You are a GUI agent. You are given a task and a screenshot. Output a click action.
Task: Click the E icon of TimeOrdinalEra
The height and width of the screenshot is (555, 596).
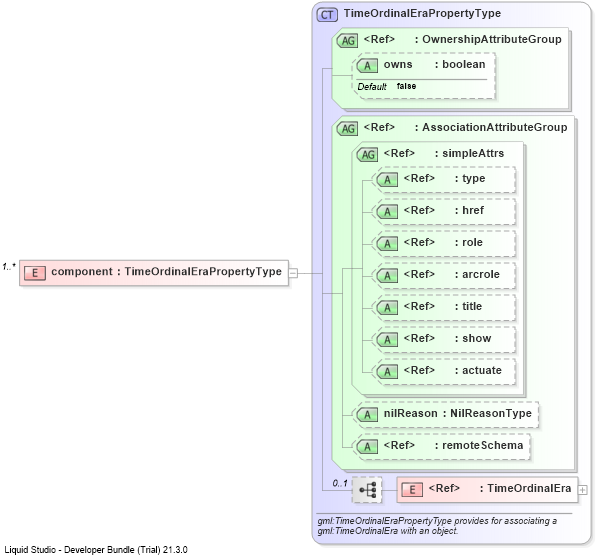pyautogui.click(x=412, y=490)
